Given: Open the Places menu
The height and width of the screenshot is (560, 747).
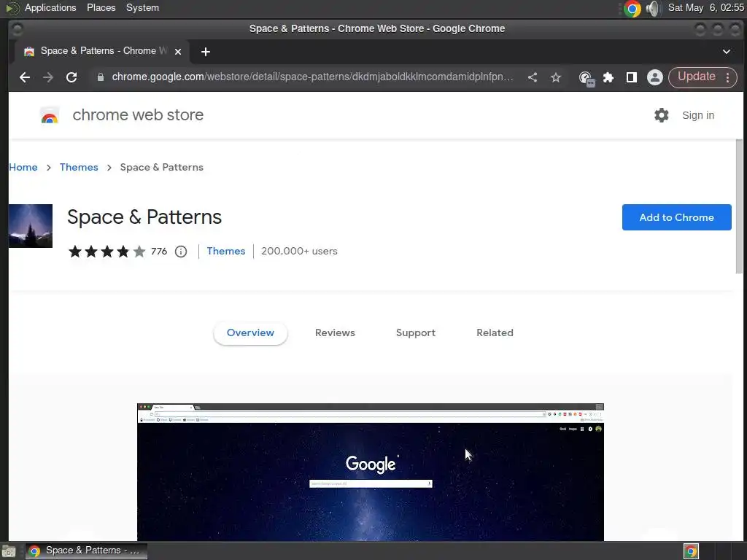Looking at the screenshot, I should point(101,7).
